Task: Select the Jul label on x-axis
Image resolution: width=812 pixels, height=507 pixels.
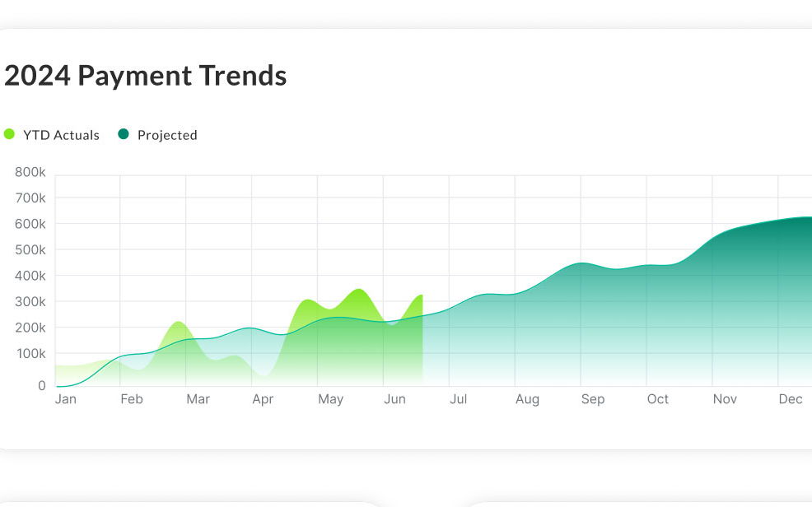Action: click(458, 399)
